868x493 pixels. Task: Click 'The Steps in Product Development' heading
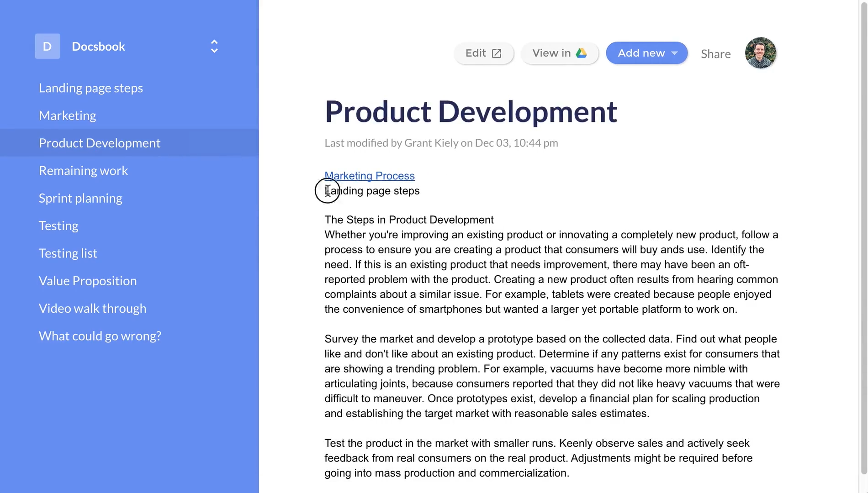(x=409, y=220)
